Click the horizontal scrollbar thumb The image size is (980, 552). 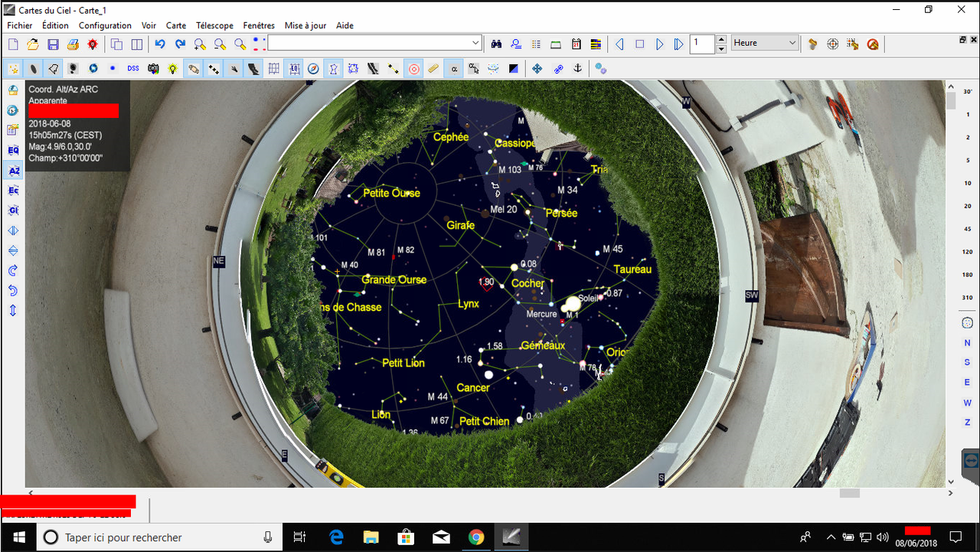[x=849, y=493]
